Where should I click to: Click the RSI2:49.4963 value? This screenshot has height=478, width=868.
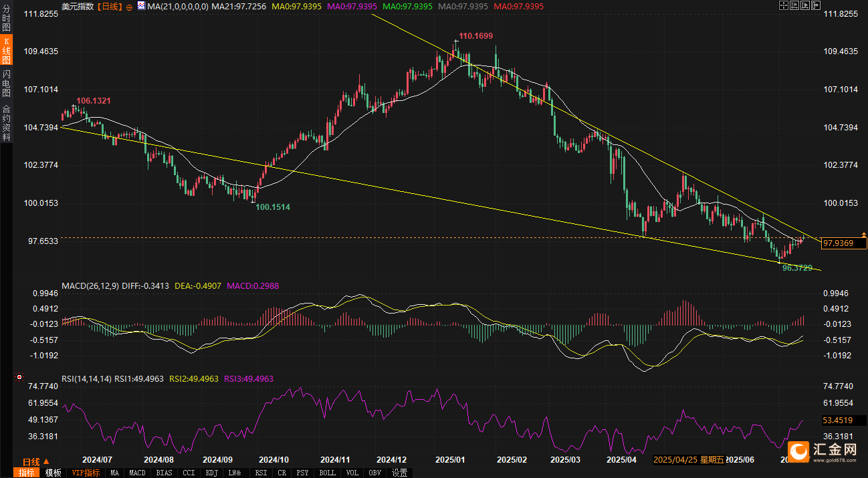tap(194, 379)
